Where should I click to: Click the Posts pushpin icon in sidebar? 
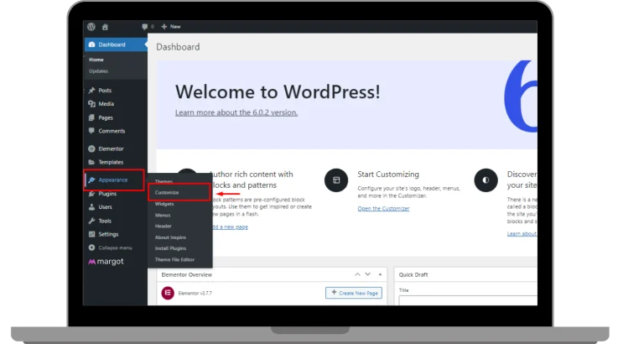click(91, 91)
